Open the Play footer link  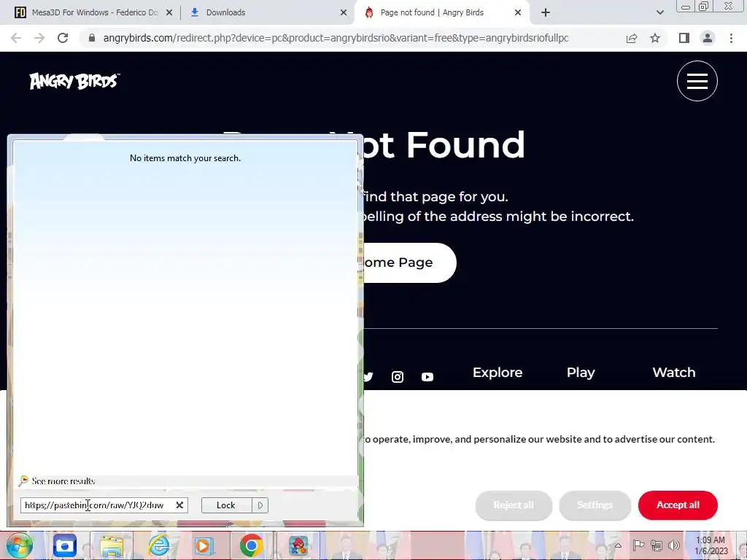tap(581, 373)
